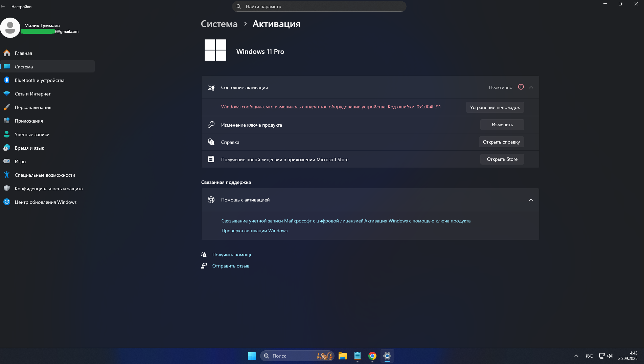
Task: Click the Accessibility figure icon in sidebar
Action: pyautogui.click(x=7, y=175)
